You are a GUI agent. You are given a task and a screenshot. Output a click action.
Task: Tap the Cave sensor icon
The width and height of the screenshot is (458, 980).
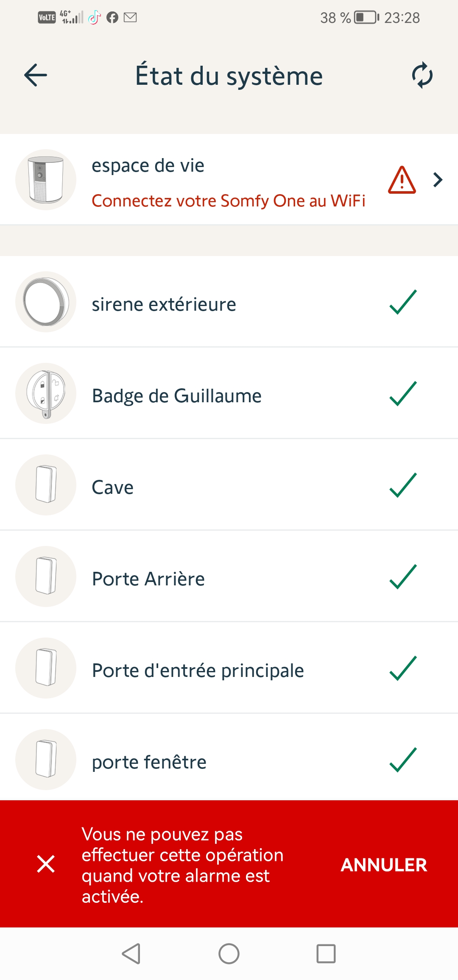click(x=46, y=485)
